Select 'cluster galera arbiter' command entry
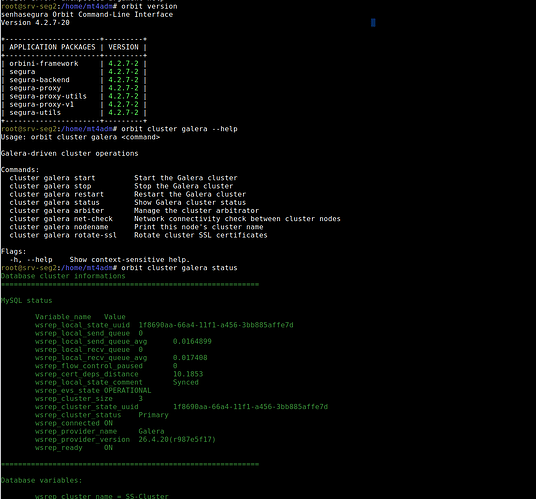This screenshot has width=536, height=499. click(56, 211)
